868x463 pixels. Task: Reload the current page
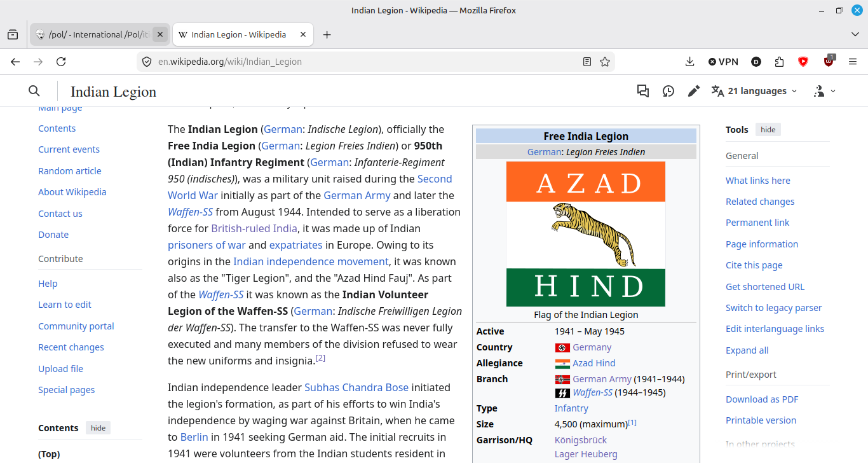[x=61, y=62]
